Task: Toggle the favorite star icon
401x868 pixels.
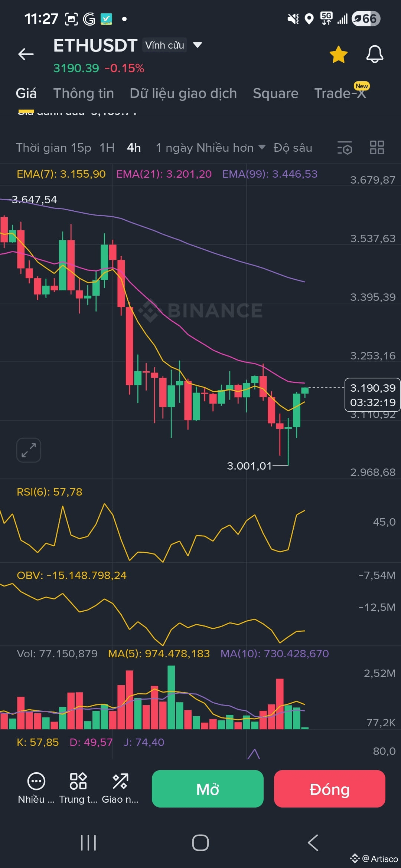Action: click(338, 55)
